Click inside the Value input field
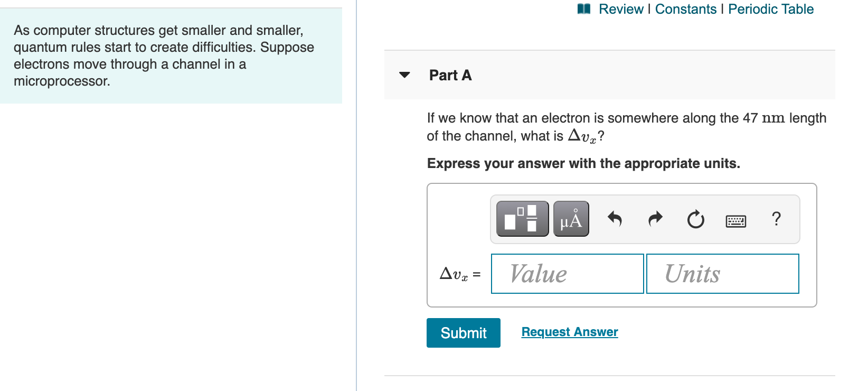 click(567, 273)
